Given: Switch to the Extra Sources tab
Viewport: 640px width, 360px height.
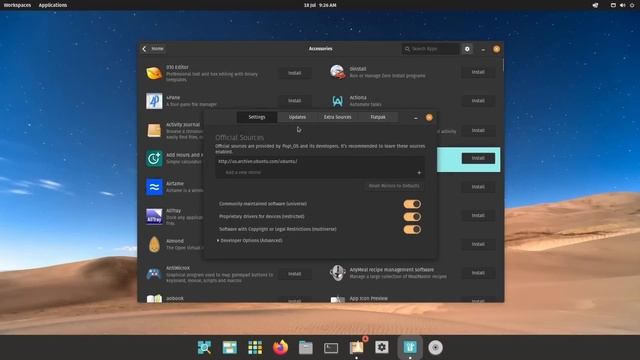Looking at the screenshot, I should coord(338,117).
